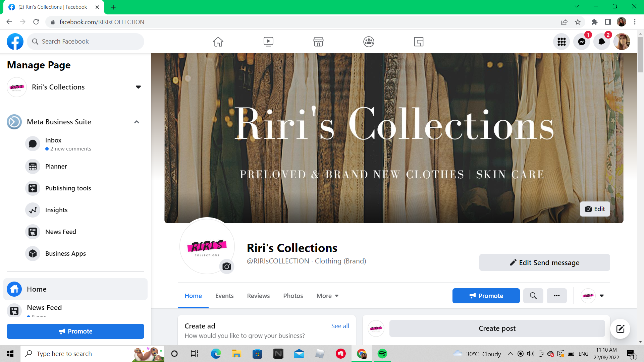
Task: Click the Edit Send message button
Action: (x=544, y=262)
